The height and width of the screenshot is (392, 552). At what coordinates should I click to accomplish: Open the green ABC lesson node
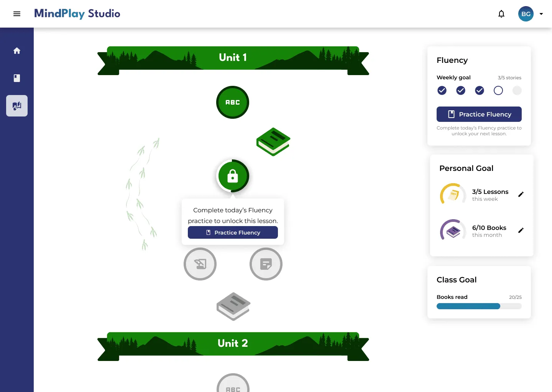tap(233, 102)
